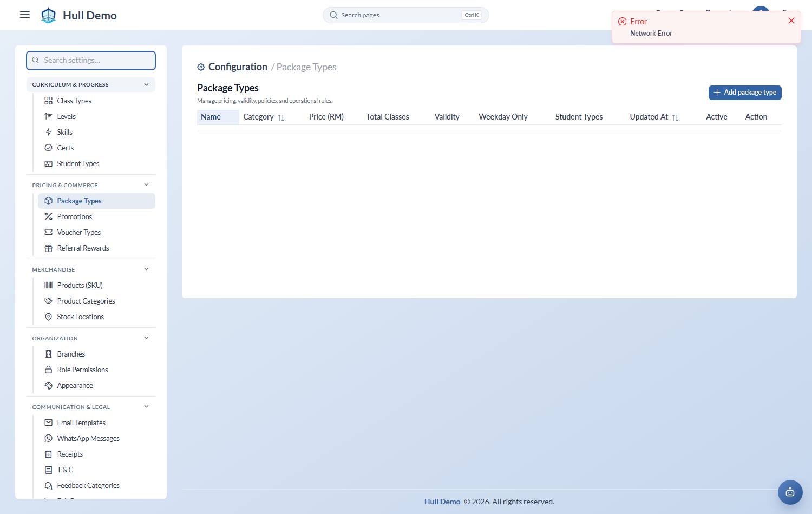Open Feedback Categories settings

tap(96, 485)
